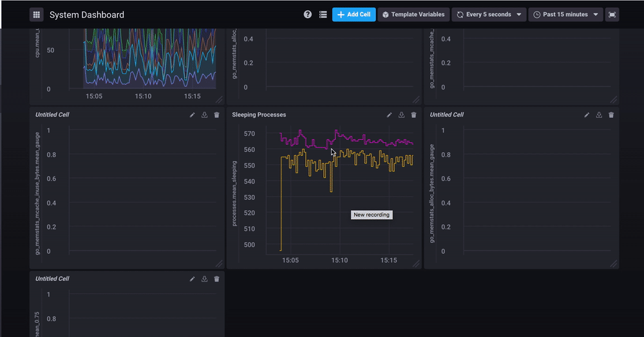Click the System Dashboard title
The height and width of the screenshot is (337, 644).
87,15
